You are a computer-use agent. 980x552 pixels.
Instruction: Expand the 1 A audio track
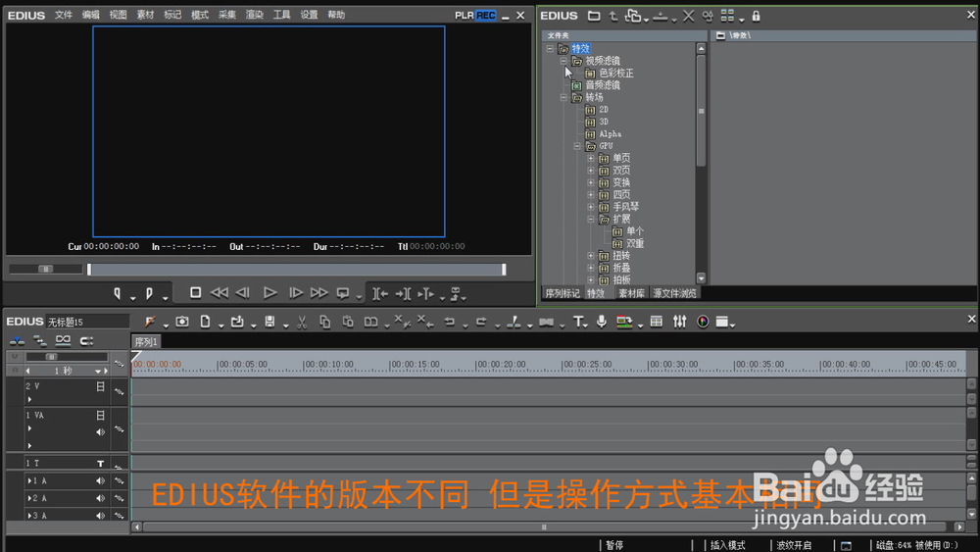pyautogui.click(x=29, y=480)
